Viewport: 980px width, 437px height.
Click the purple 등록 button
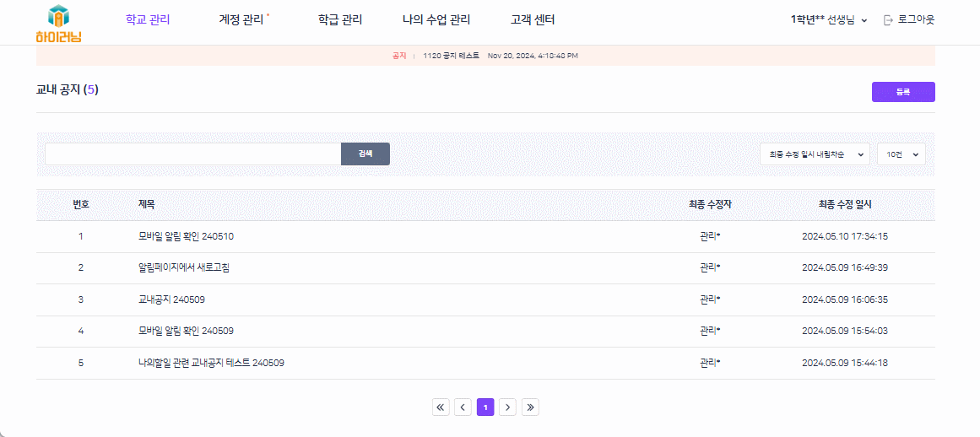pos(902,92)
